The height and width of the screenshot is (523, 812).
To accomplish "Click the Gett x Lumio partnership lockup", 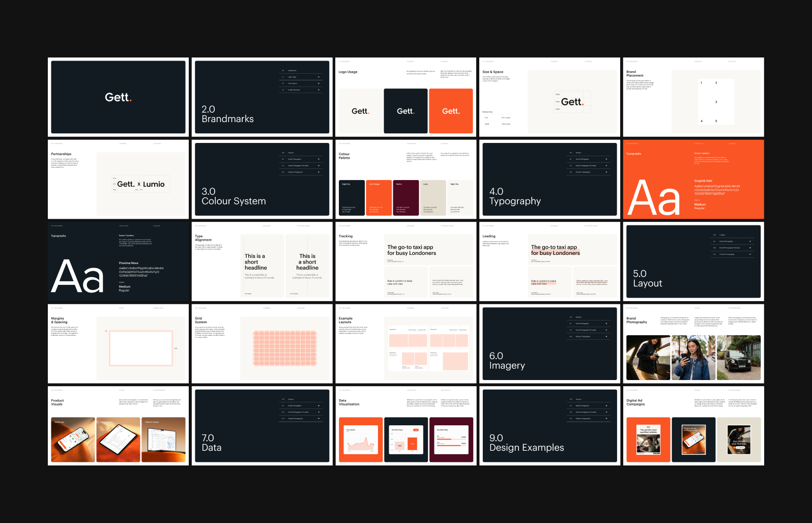I will (141, 184).
